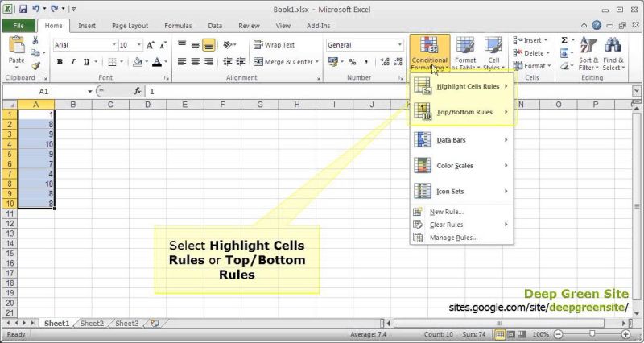The width and height of the screenshot is (644, 343).
Task: Switch to Sheet2 worksheet tab
Action: coord(92,324)
